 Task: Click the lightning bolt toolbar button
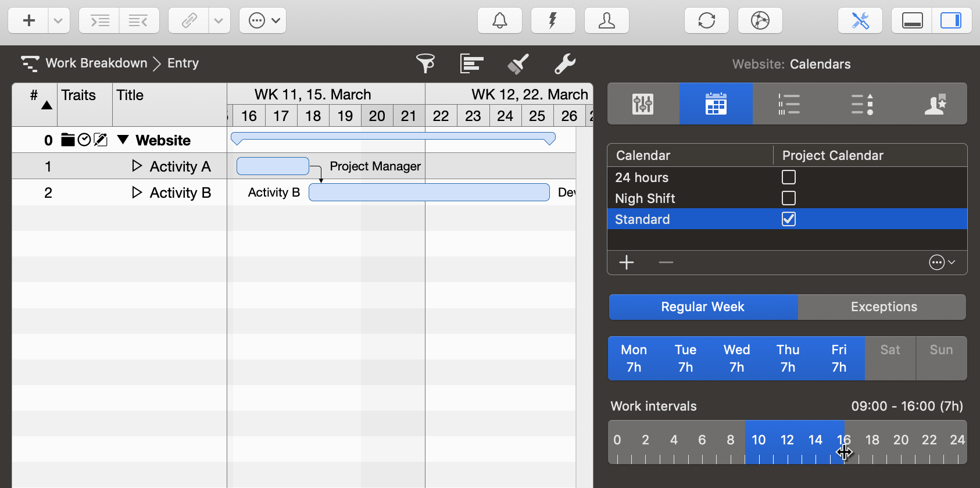point(553,21)
